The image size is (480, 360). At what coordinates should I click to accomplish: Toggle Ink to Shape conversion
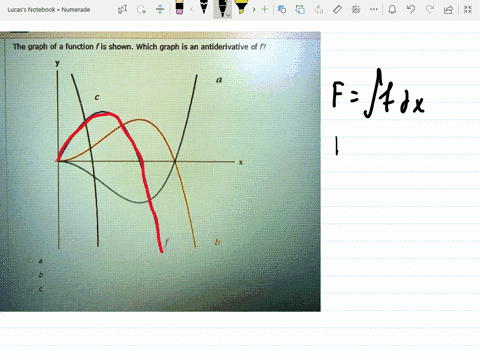[300, 9]
